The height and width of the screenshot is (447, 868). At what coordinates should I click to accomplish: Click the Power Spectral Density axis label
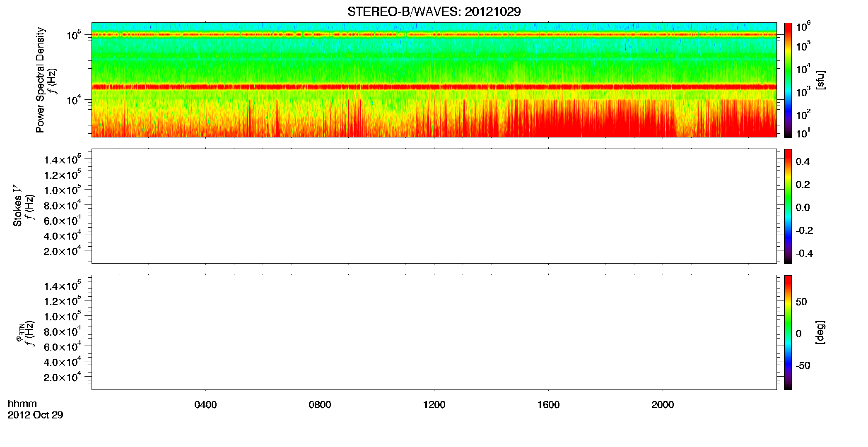click(x=40, y=80)
